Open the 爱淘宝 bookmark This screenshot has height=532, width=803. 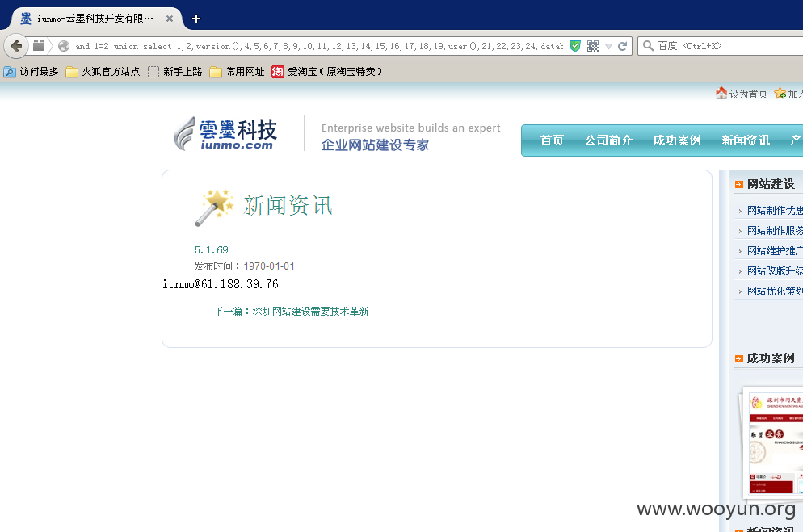(326, 72)
